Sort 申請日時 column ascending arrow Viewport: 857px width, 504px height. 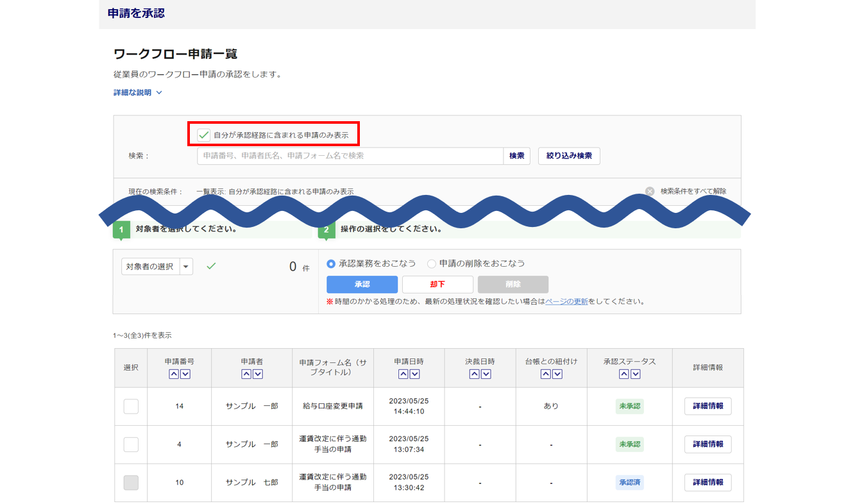tap(403, 374)
